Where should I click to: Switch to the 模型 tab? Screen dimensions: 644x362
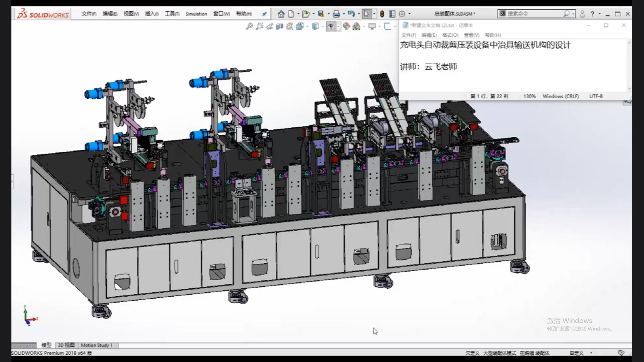46,345
